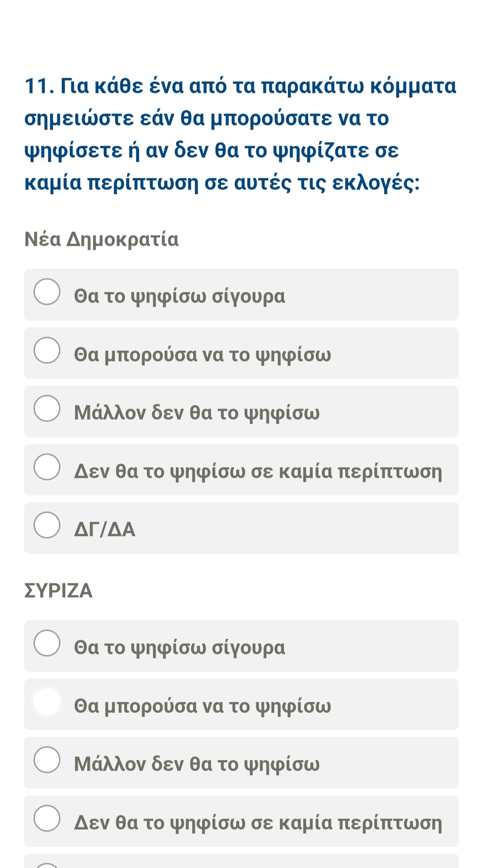Choose 'Θα μπορούσα να το ψηφίσω' radio for ΣΥΡΙΖΑ

(47, 702)
